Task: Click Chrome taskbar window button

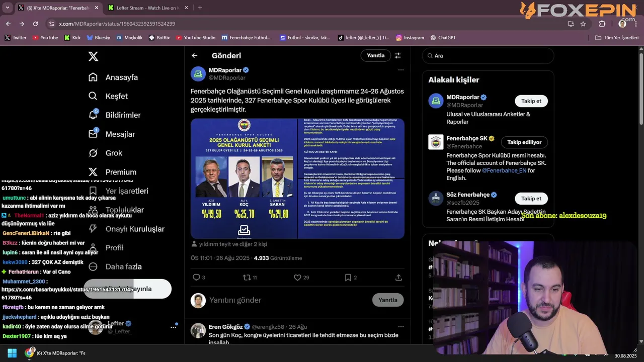Action: click(55, 353)
